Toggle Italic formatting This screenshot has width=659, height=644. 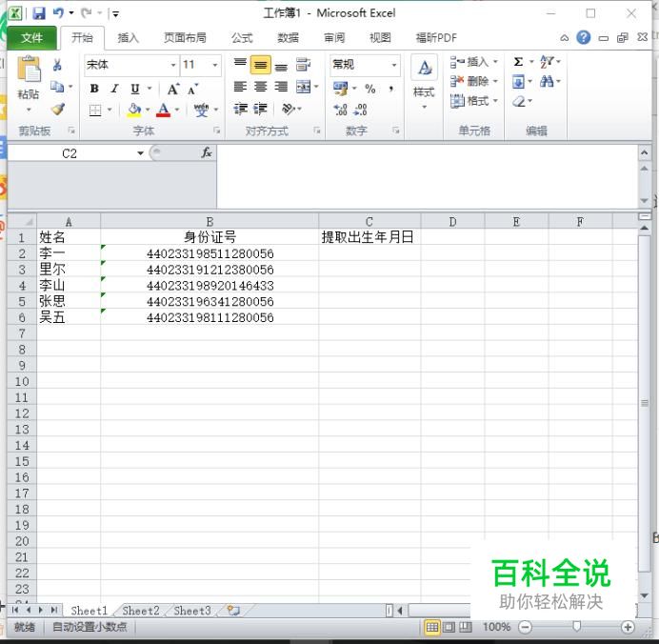coord(114,90)
